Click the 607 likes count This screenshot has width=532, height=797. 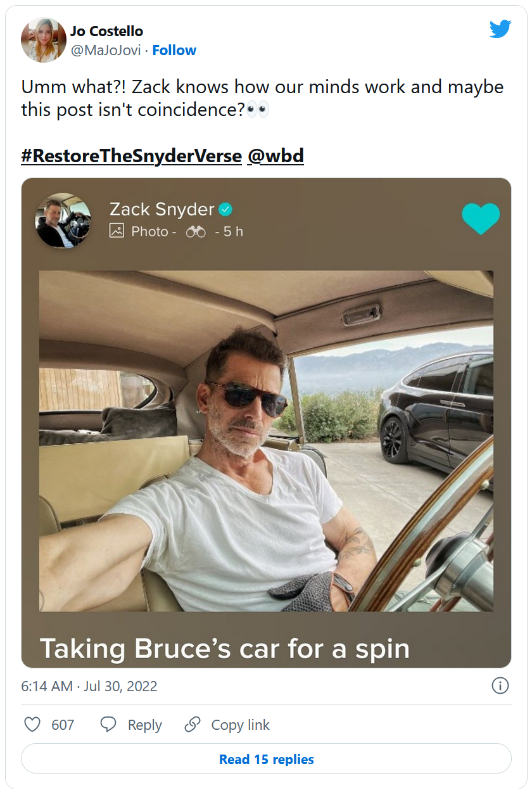point(63,725)
